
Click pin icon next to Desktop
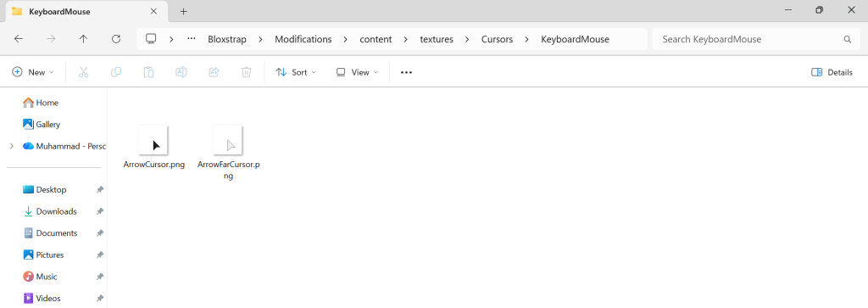coord(100,189)
